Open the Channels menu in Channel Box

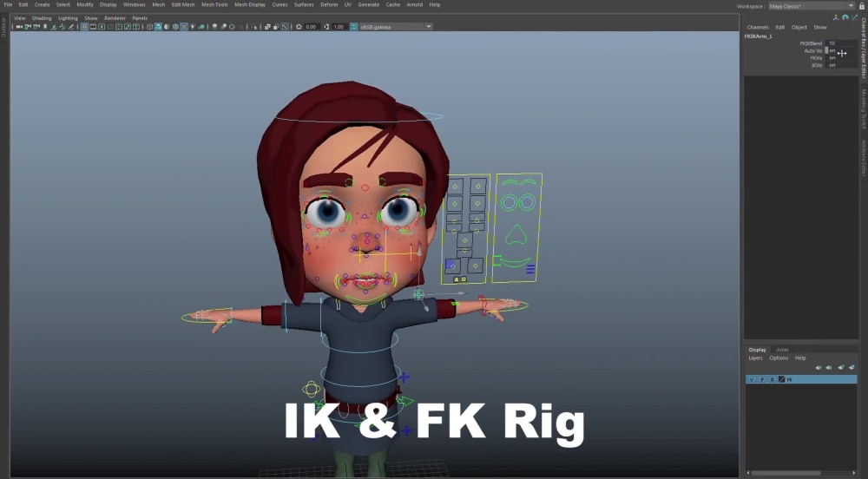click(758, 27)
